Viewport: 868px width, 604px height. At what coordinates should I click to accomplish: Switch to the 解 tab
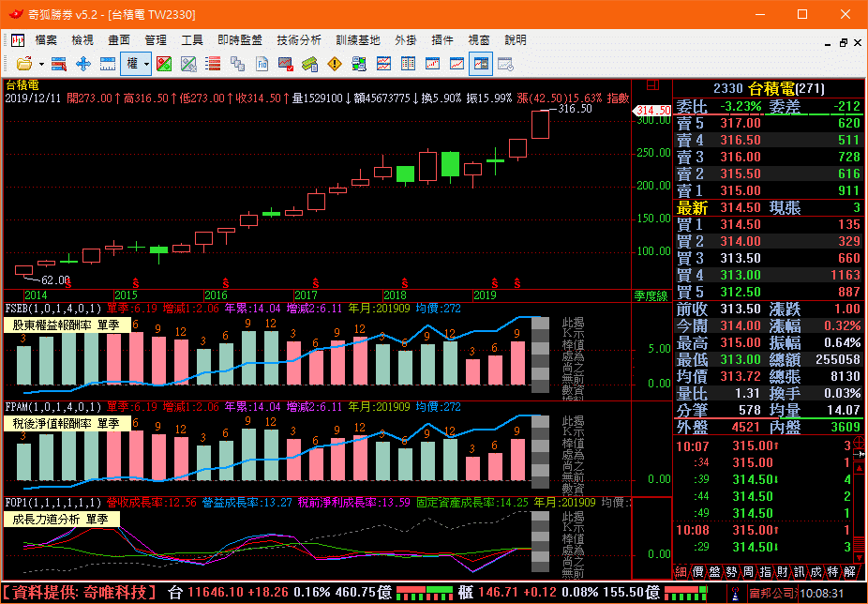pyautogui.click(x=850, y=572)
